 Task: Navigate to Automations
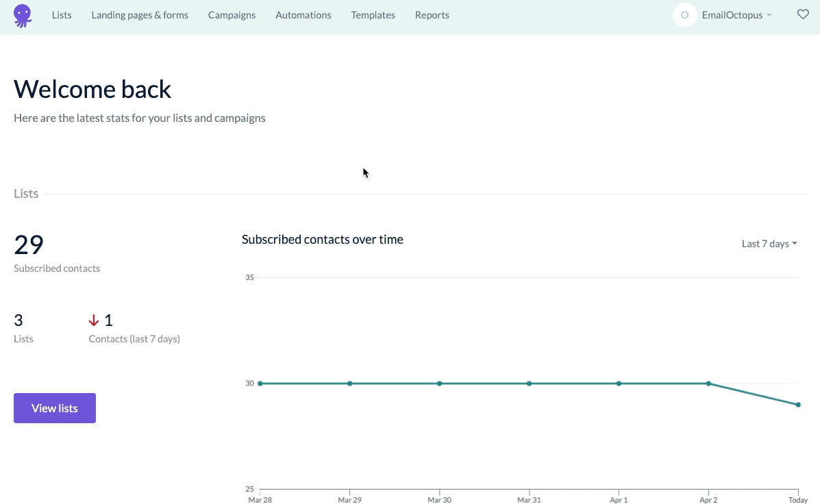pos(303,15)
